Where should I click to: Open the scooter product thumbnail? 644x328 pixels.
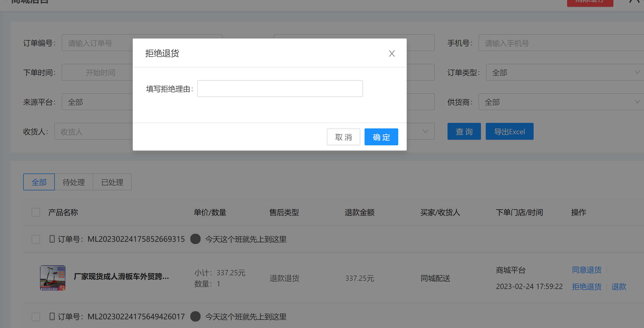pos(53,278)
